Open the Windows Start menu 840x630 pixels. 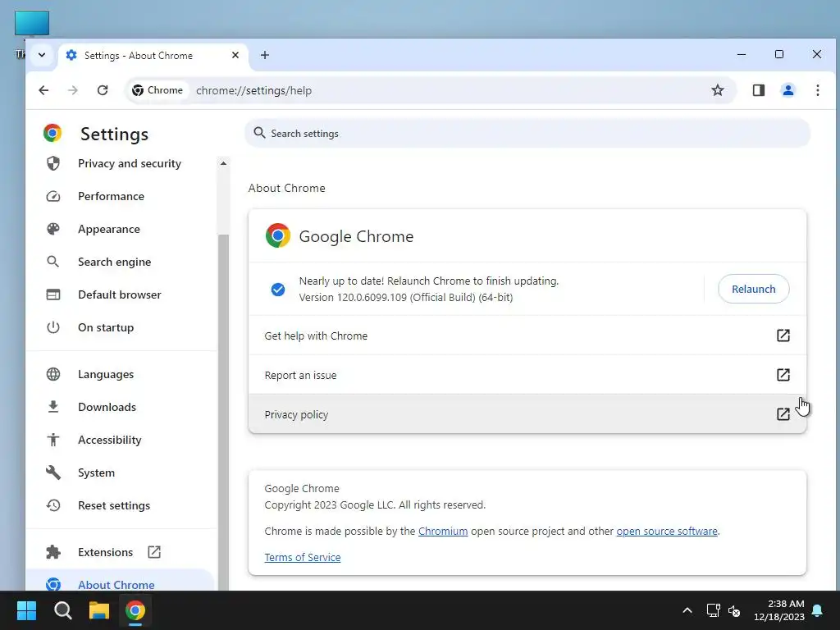point(26,610)
